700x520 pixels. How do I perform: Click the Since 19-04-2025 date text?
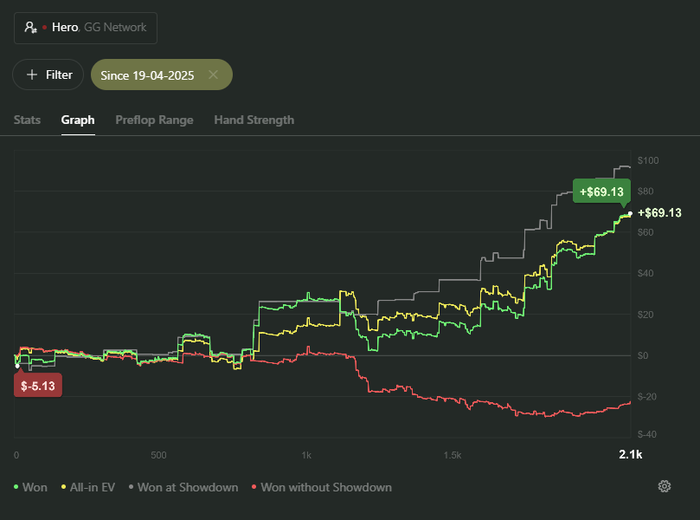148,75
